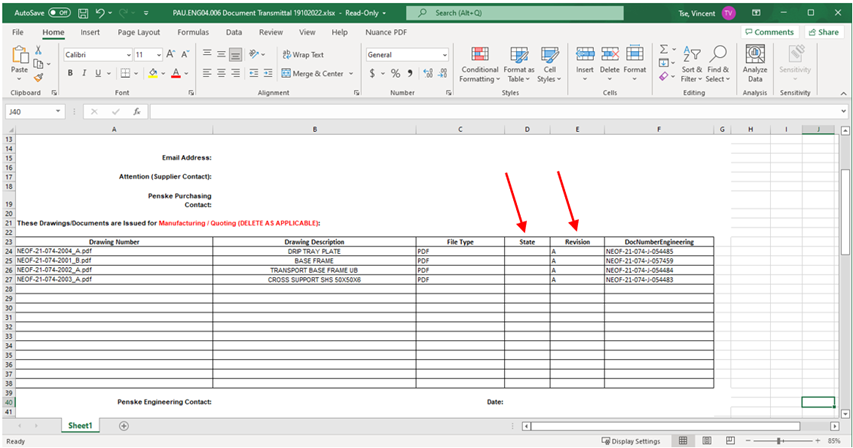Open Merge & Center dropdown arrow

pos(351,73)
